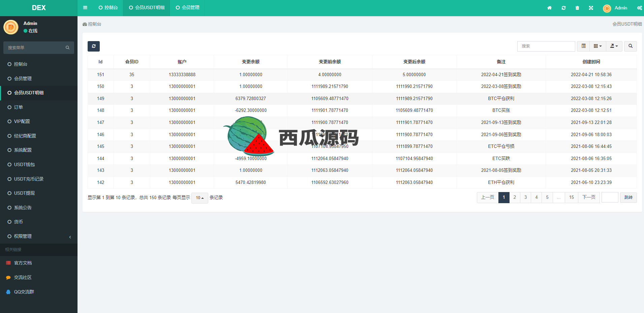
Task: Sort by the 创建时间 column header
Action: 591,62
